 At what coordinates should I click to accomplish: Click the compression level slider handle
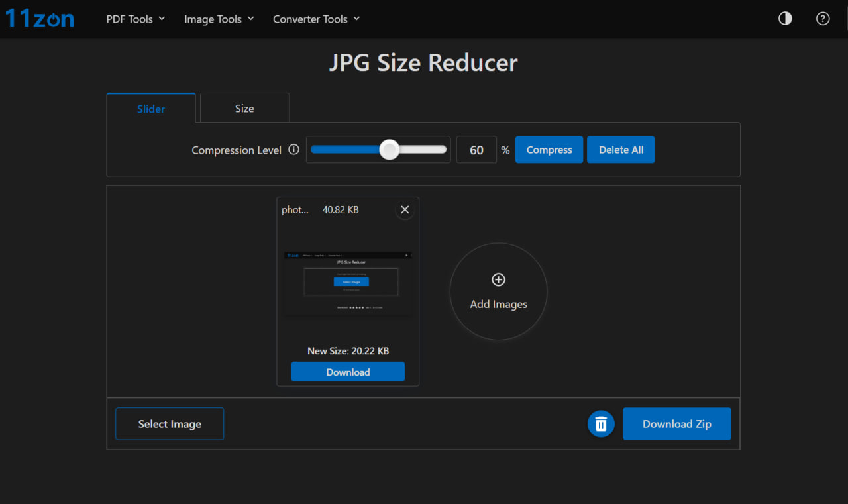390,150
